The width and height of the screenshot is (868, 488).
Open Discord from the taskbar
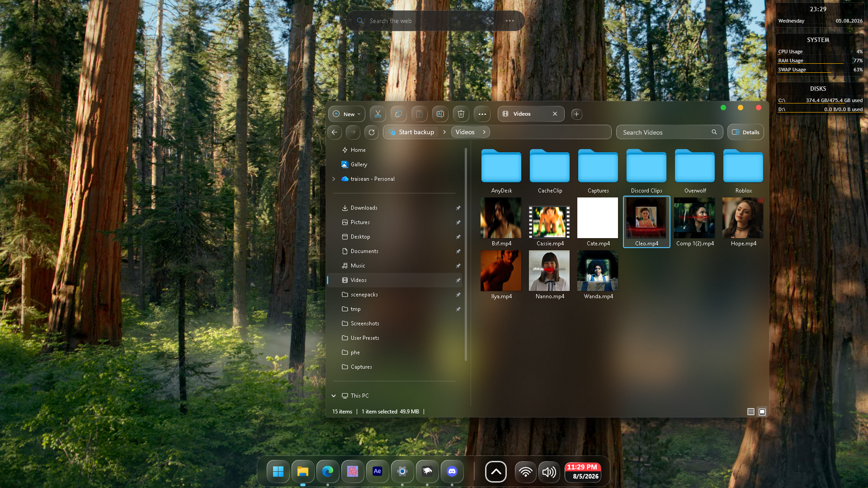click(x=452, y=472)
